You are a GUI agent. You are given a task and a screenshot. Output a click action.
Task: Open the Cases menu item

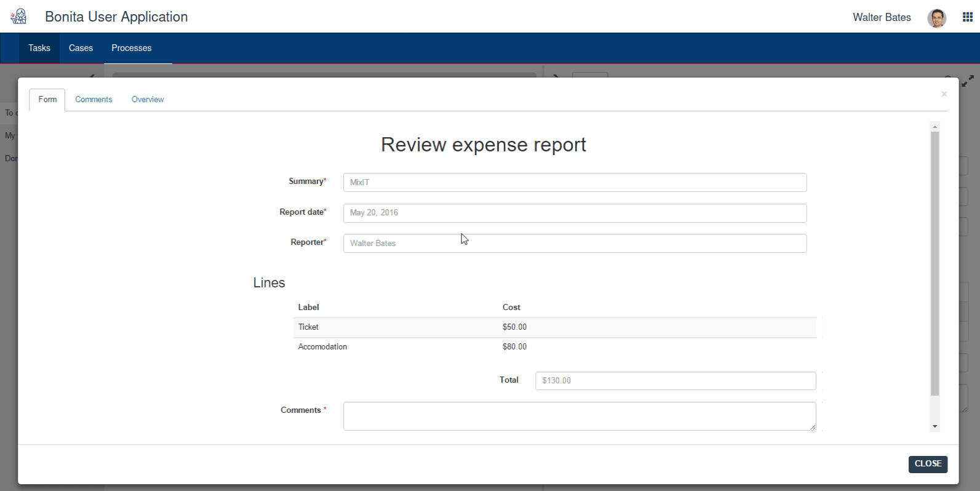81,48
